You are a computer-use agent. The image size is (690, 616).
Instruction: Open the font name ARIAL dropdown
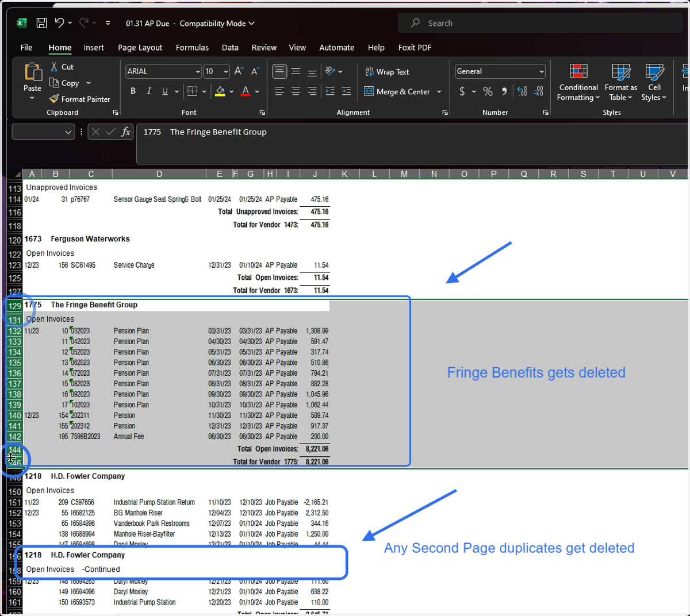198,72
